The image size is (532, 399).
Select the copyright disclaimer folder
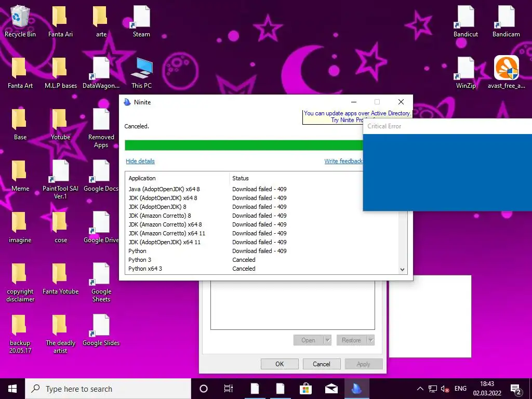20,283
